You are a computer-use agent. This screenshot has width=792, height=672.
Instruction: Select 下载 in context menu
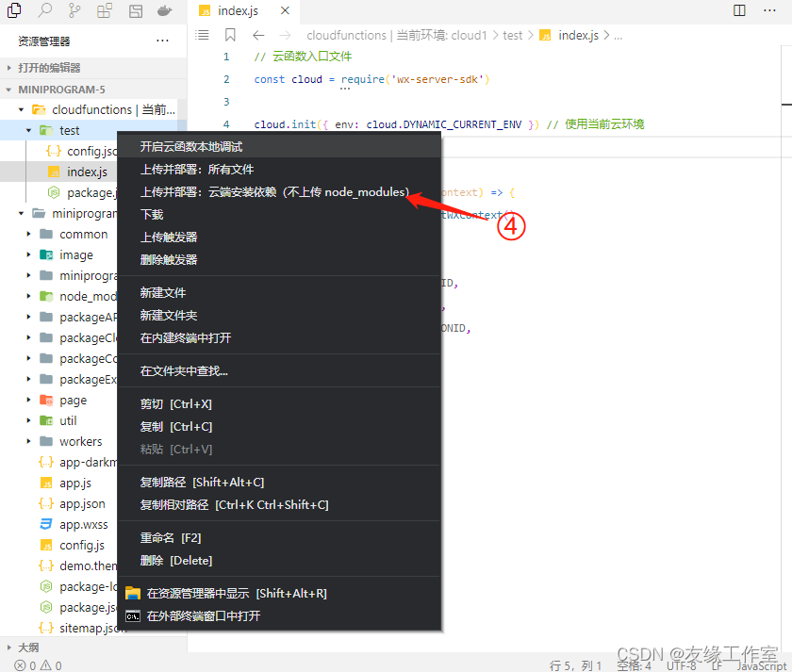pos(279,215)
